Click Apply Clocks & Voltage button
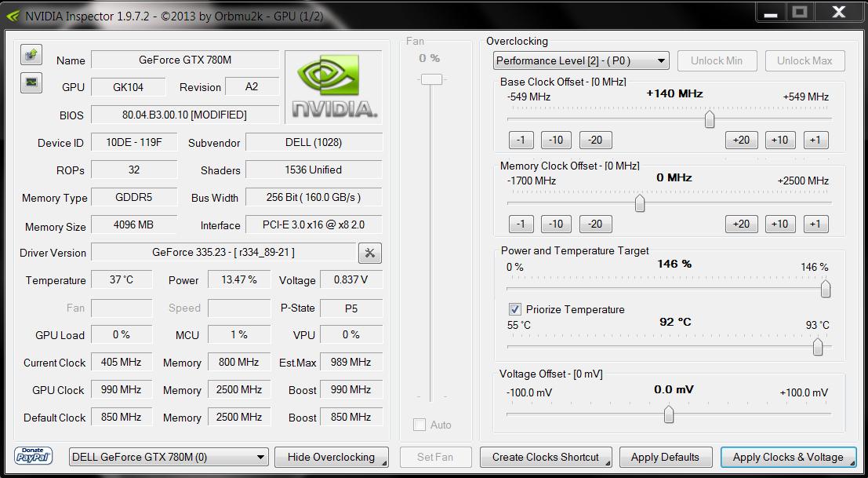868x478 pixels. coord(788,458)
